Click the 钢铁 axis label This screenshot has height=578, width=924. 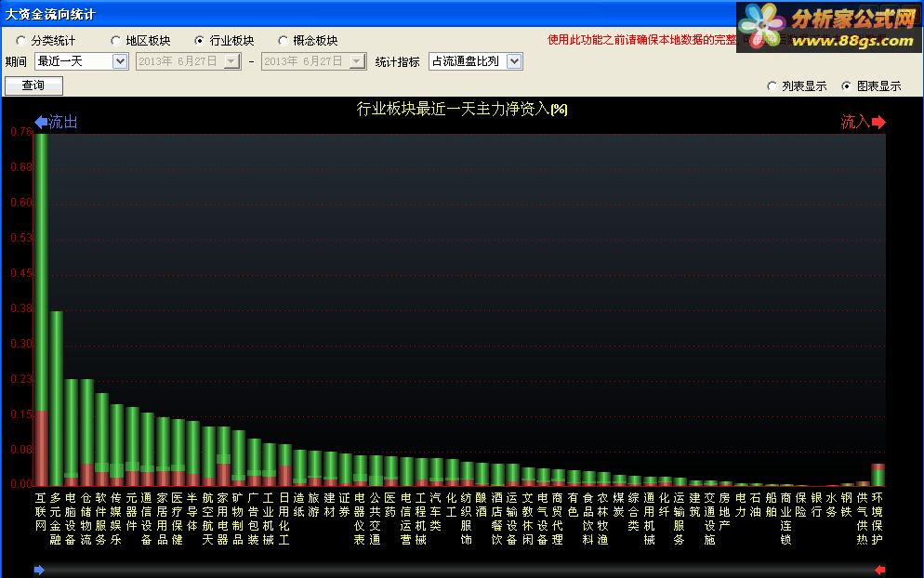(847, 505)
